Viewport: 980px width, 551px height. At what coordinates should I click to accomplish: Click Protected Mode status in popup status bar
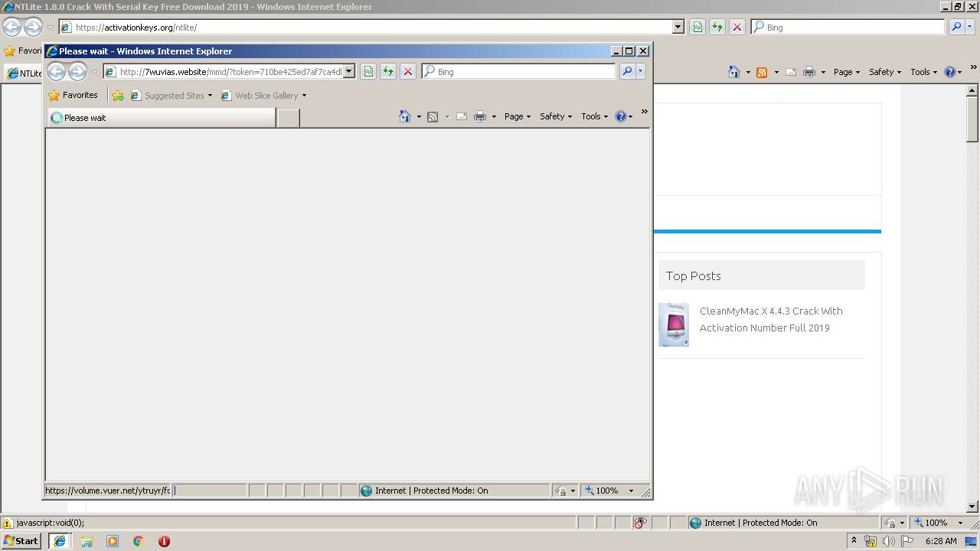(455, 491)
